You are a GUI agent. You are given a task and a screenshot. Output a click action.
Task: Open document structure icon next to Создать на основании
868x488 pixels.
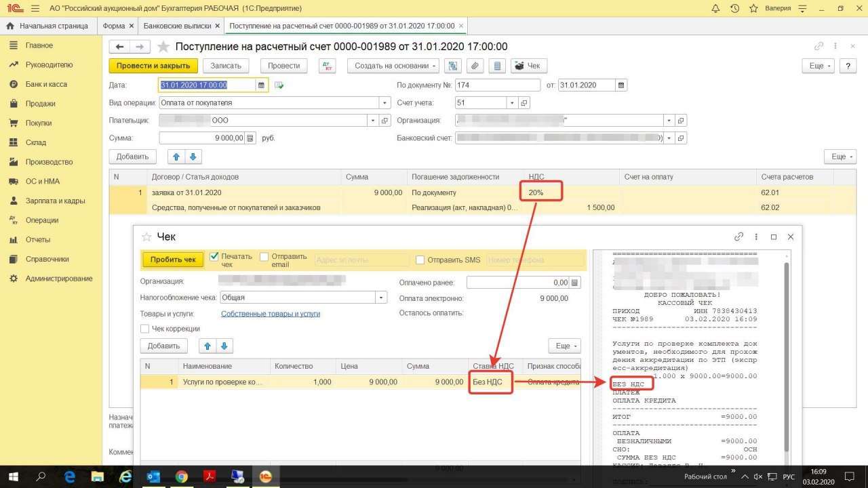(x=454, y=66)
